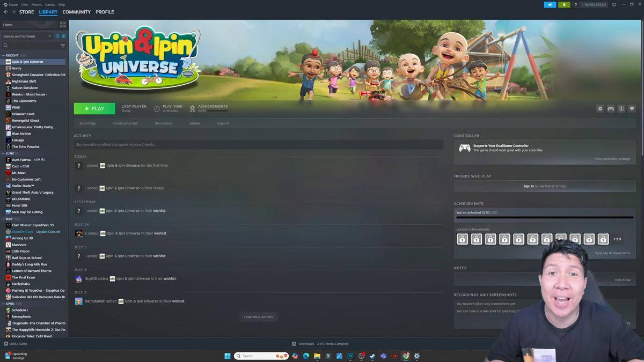Image resolution: width=644 pixels, height=362 pixels.
Task: Collapse the MAY games section
Action: click(x=3, y=219)
